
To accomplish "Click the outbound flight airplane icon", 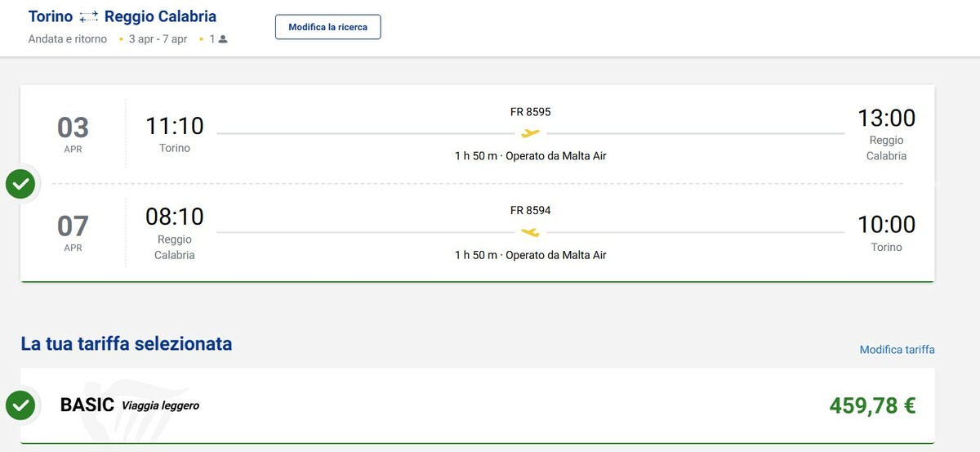I will 531,133.
